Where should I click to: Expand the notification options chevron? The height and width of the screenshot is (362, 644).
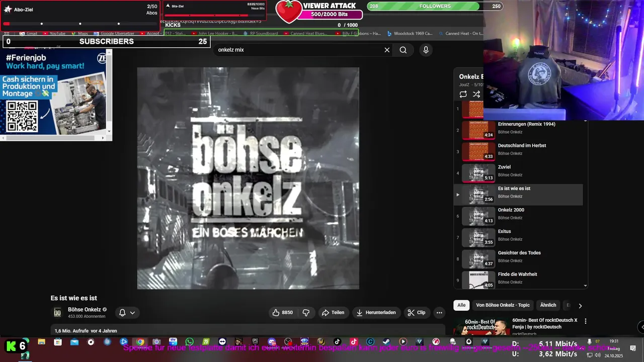click(132, 313)
